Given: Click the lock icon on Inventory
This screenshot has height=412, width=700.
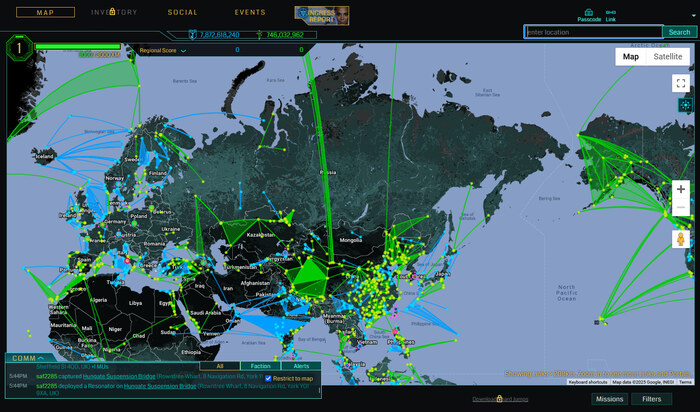Looking at the screenshot, I should point(112,11).
